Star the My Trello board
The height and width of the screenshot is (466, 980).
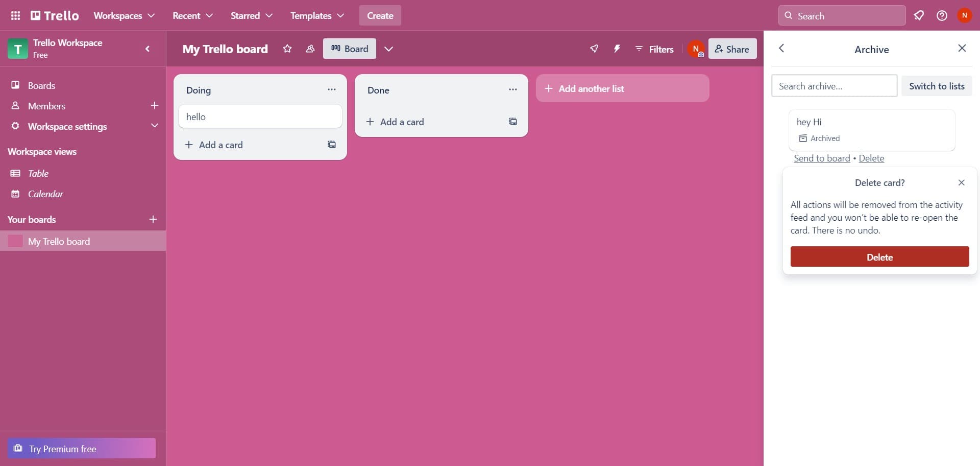pos(287,49)
